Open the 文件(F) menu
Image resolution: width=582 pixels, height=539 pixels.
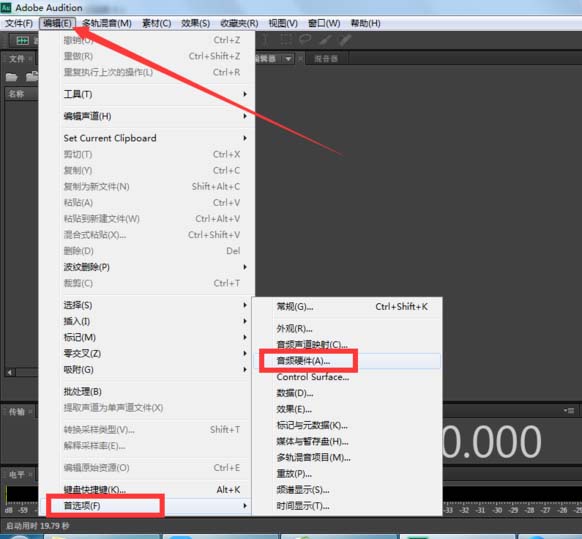pyautogui.click(x=19, y=23)
